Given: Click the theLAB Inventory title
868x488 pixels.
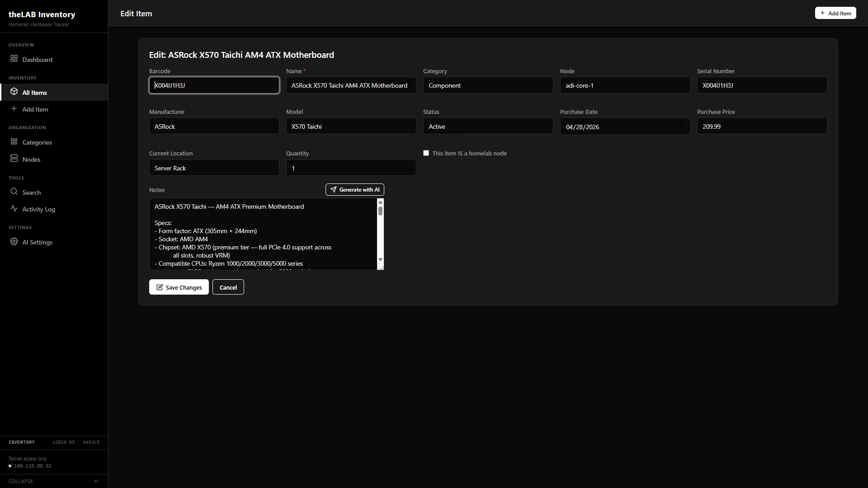Looking at the screenshot, I should [42, 14].
